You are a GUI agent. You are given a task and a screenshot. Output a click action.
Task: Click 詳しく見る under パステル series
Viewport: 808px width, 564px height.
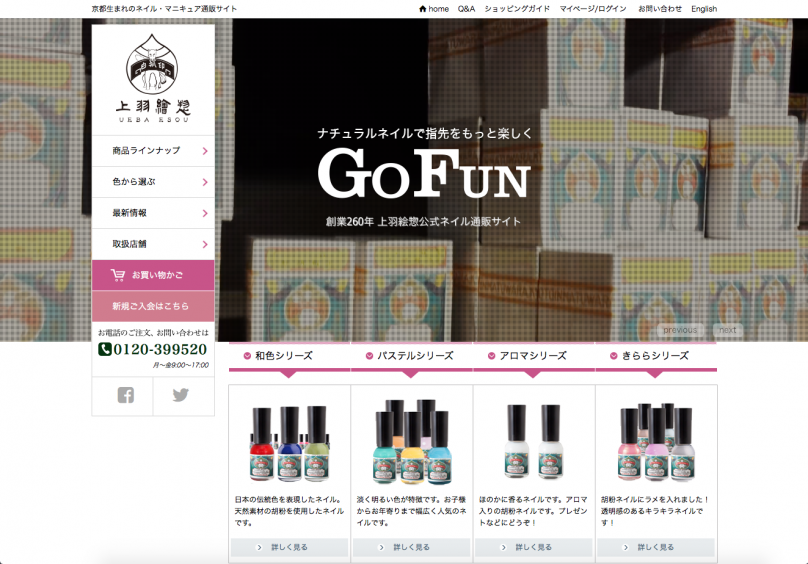(x=411, y=547)
